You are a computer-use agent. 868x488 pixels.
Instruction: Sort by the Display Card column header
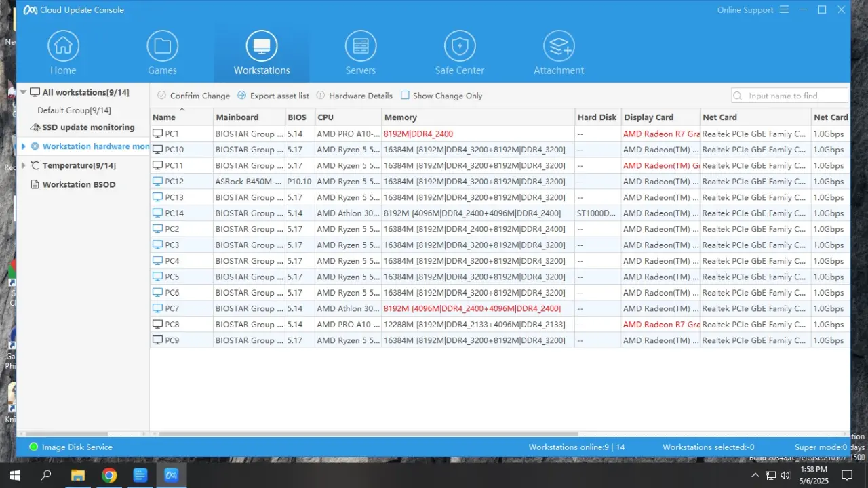tap(660, 117)
